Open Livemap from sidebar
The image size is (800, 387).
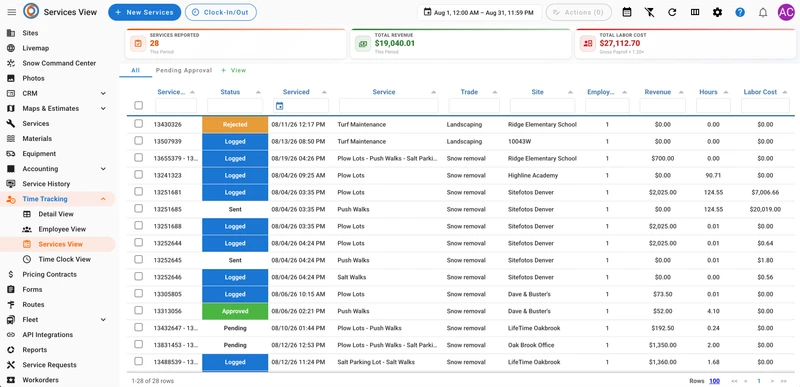point(35,48)
